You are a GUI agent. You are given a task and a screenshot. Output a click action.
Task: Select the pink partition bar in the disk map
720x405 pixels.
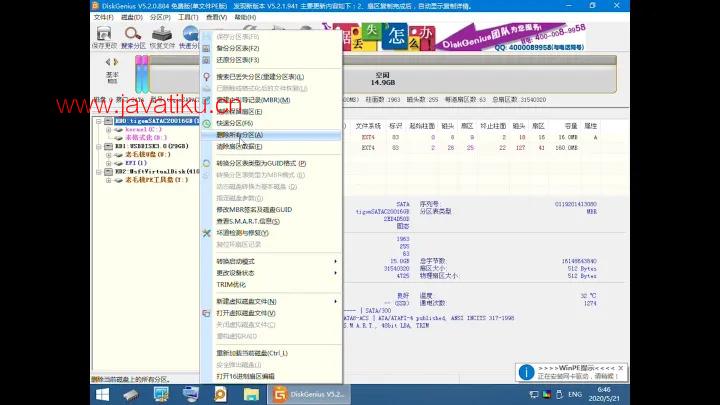[141, 74]
